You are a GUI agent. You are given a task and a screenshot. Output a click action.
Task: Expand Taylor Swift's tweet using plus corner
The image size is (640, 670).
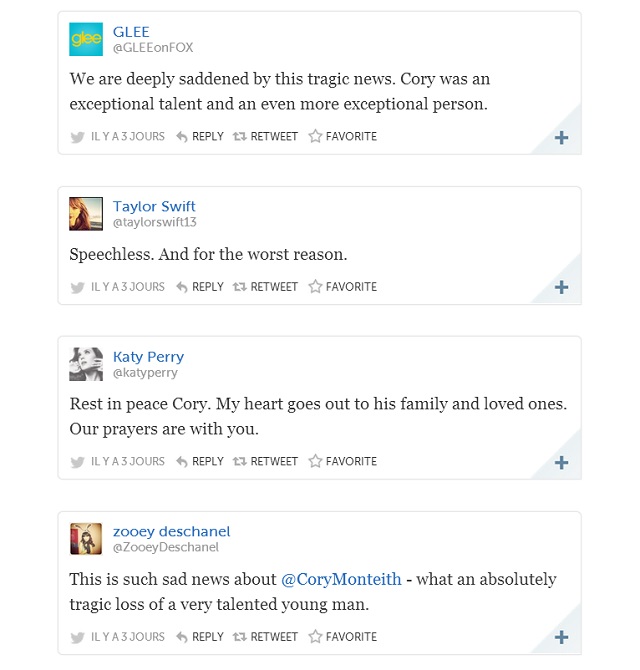click(561, 288)
